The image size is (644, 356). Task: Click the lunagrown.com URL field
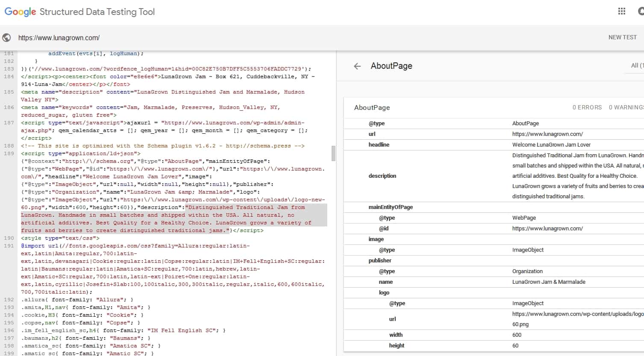pos(59,38)
